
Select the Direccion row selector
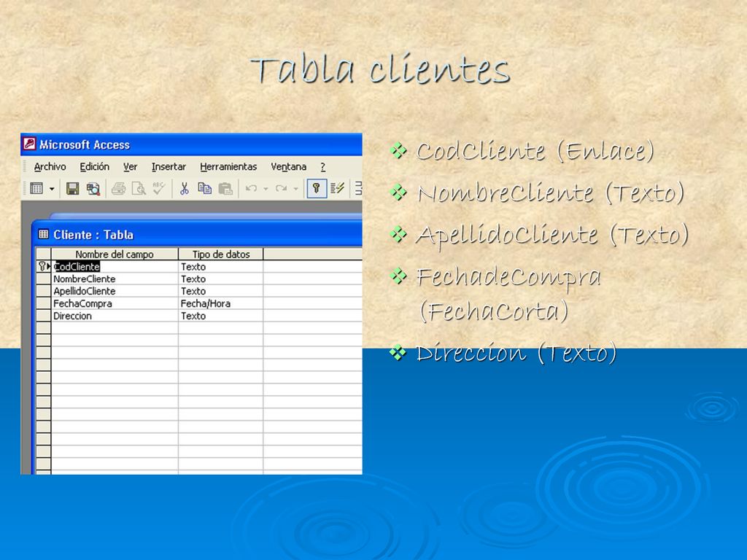pos(43,316)
